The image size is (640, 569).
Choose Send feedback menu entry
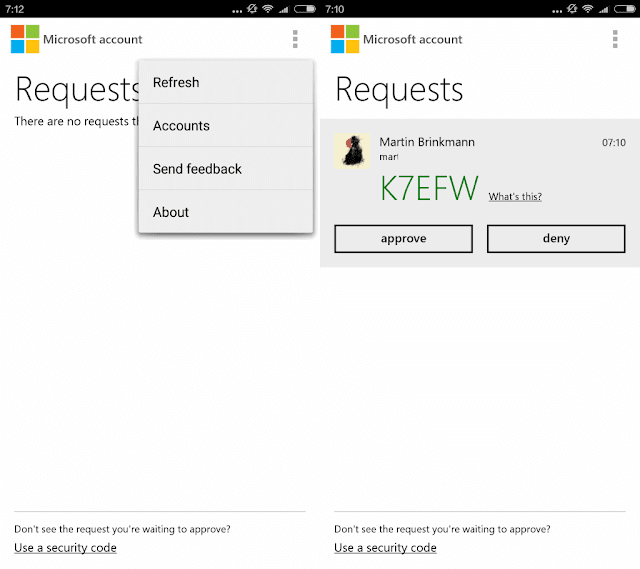pos(226,169)
